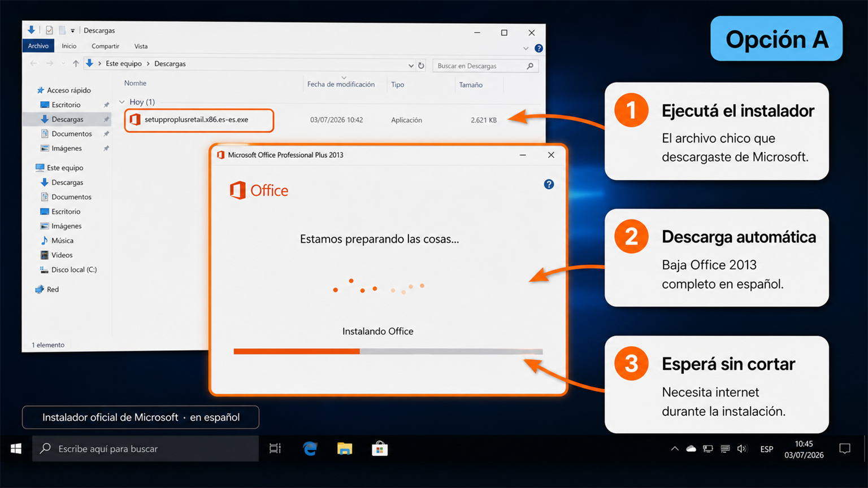
Task: Click the taskbar search box
Action: (x=146, y=448)
